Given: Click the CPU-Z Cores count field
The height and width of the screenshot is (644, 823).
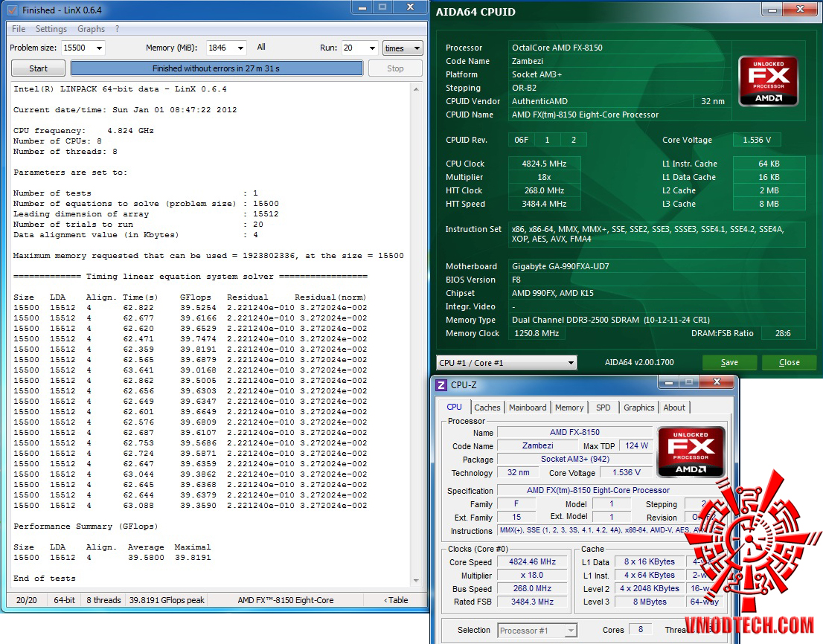Looking at the screenshot, I should (641, 629).
